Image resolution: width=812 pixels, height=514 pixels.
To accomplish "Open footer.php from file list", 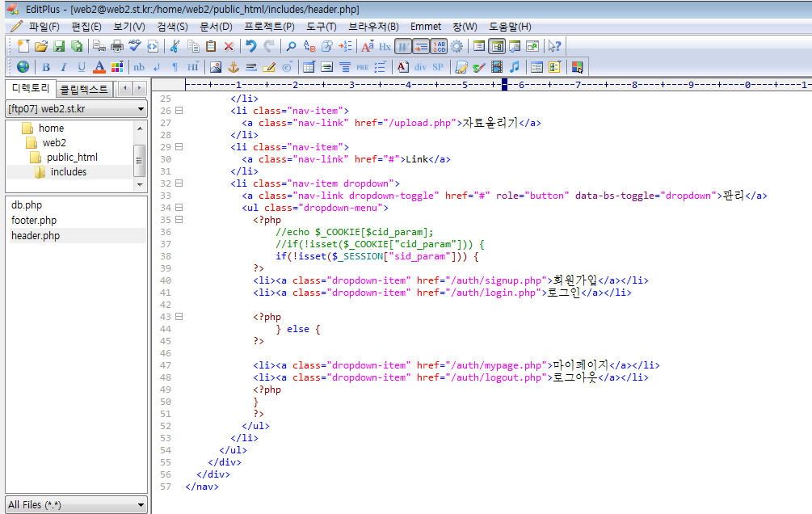I will tap(34, 220).
